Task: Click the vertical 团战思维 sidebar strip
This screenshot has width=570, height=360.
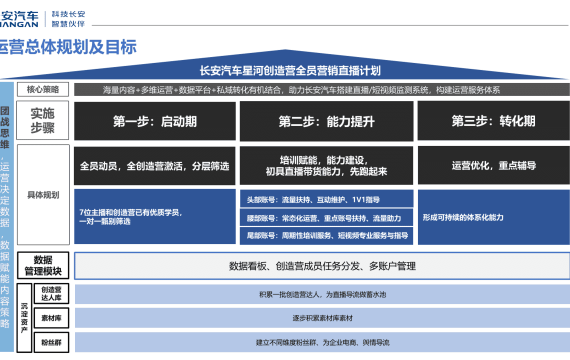Action: 7,217
